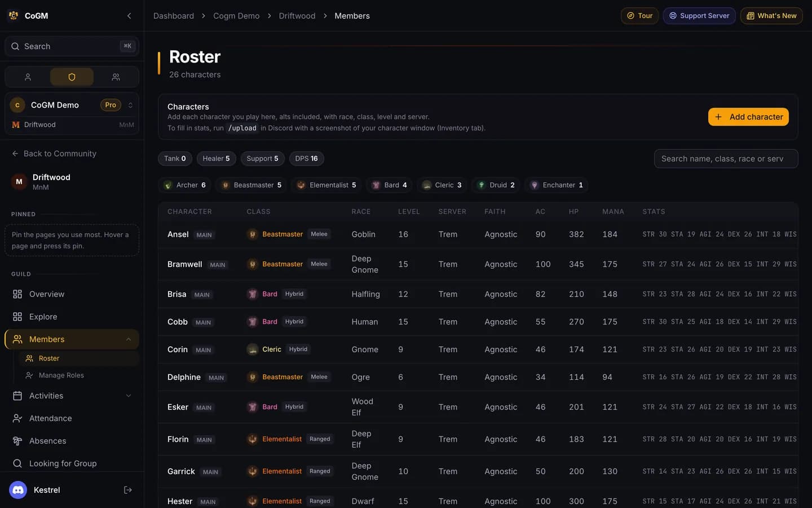
Task: Open the Absences page
Action: coord(72,441)
